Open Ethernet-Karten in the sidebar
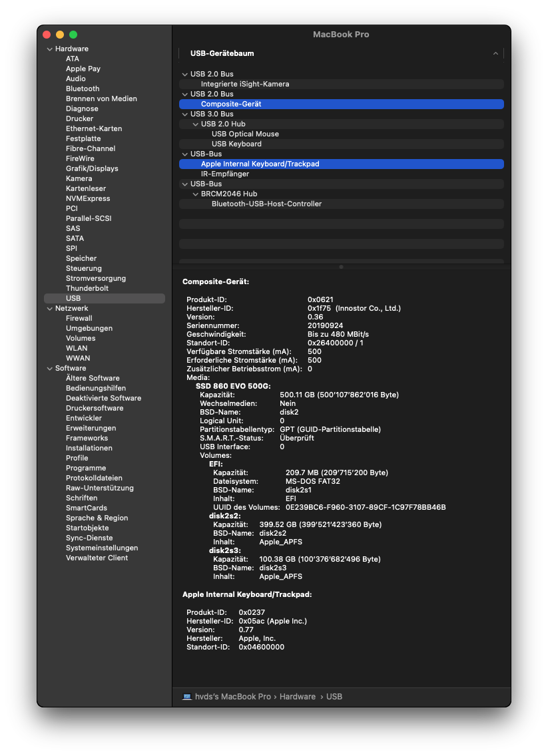Viewport: 548px width, 756px height. pyautogui.click(x=94, y=128)
